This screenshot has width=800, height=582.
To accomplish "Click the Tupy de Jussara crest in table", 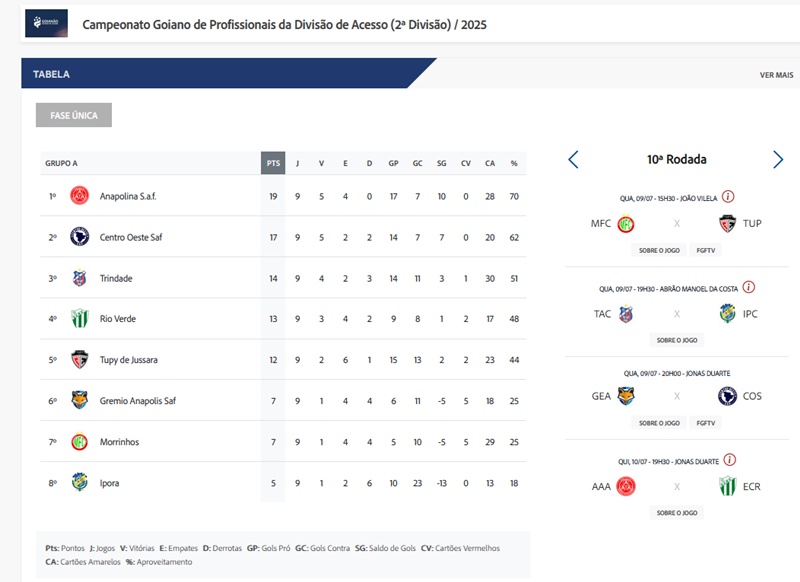I will tap(80, 360).
